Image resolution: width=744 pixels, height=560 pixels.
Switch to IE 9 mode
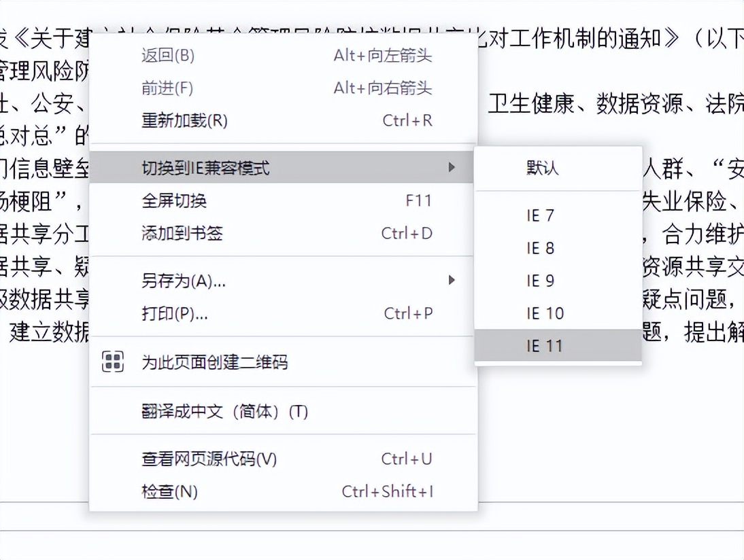click(x=541, y=281)
